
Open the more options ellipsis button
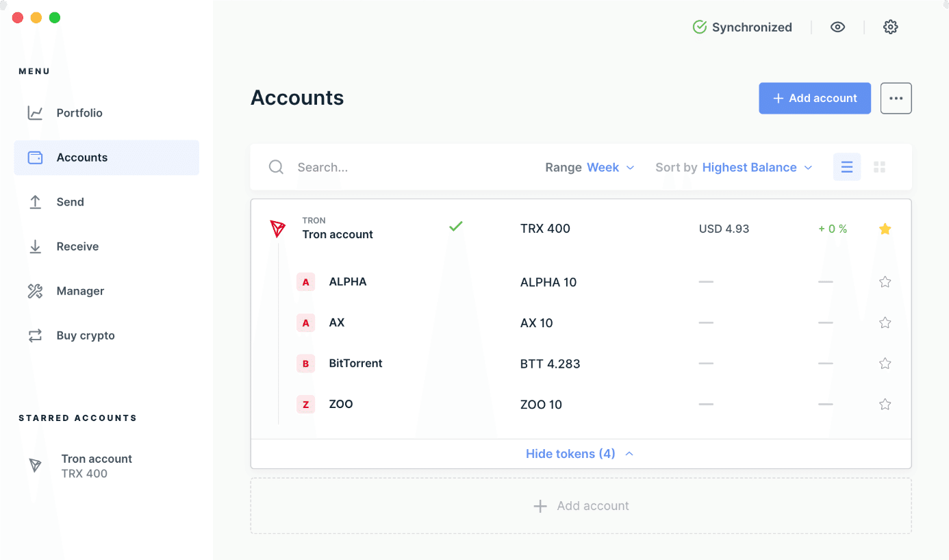[x=896, y=99]
